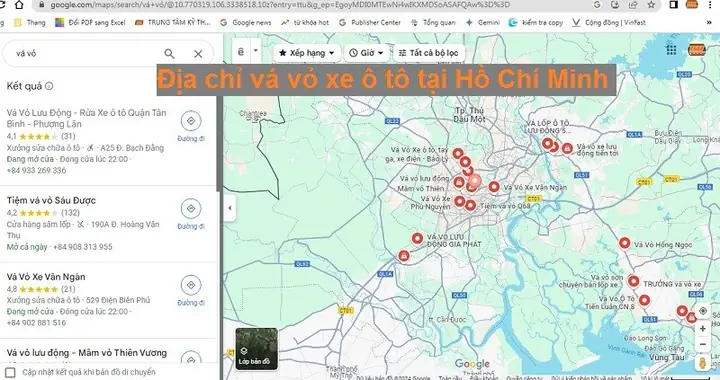Screen dimensions: 720x380
Task: Collapse the side panel arrow
Action: tap(230, 207)
